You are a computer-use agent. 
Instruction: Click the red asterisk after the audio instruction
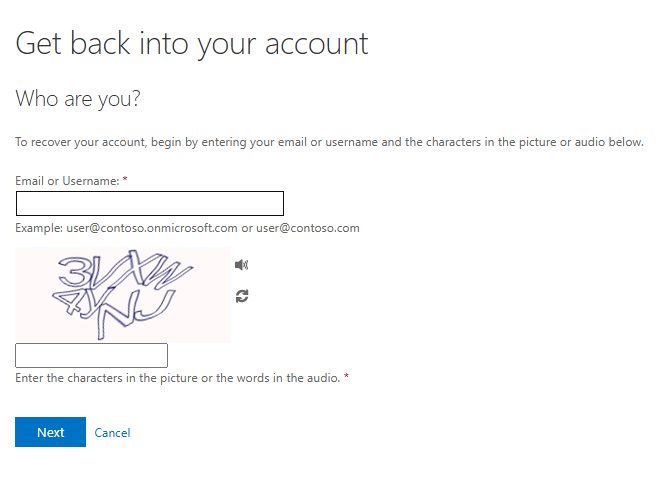point(346,376)
